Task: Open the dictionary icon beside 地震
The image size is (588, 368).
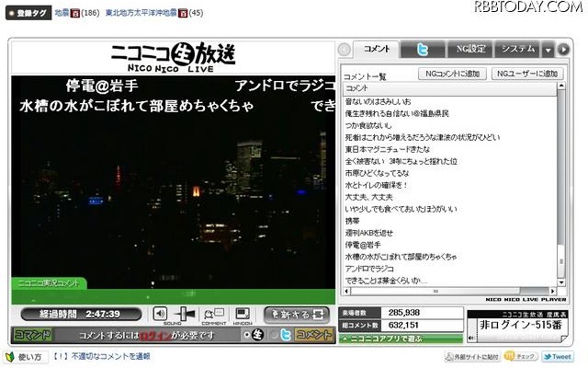Action: click(75, 13)
